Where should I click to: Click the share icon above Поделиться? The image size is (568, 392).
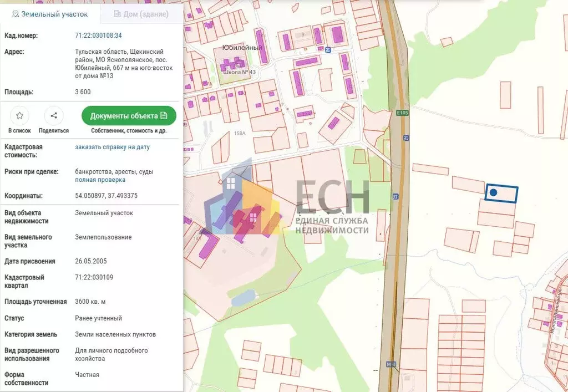pos(54,116)
